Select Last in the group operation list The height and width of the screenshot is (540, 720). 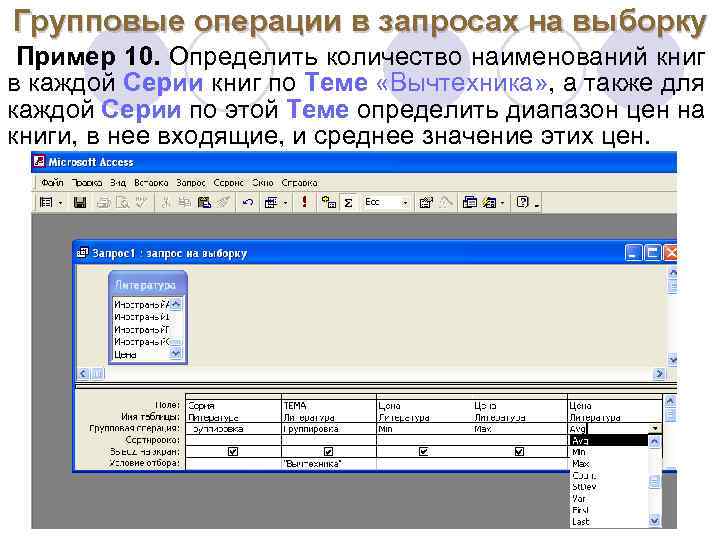coord(608,522)
